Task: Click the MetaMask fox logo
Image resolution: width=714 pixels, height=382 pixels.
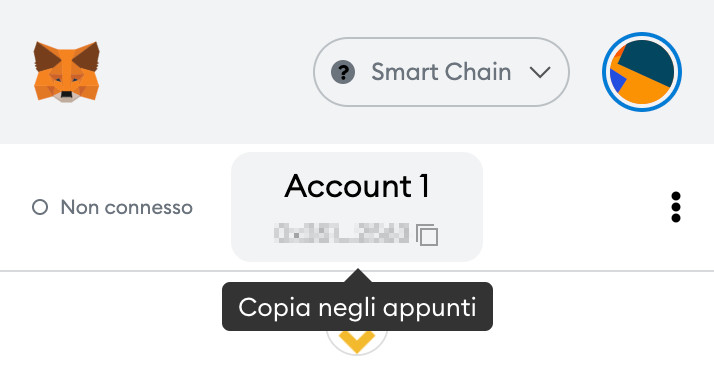Action: (66, 71)
